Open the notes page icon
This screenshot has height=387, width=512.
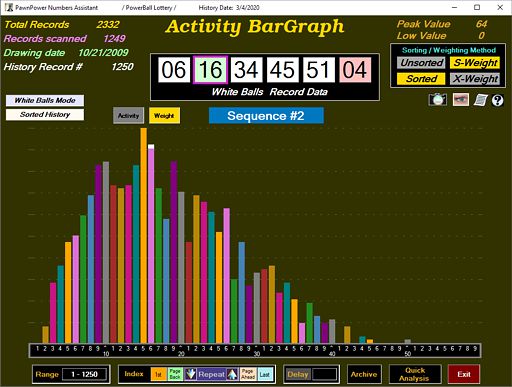tap(480, 100)
